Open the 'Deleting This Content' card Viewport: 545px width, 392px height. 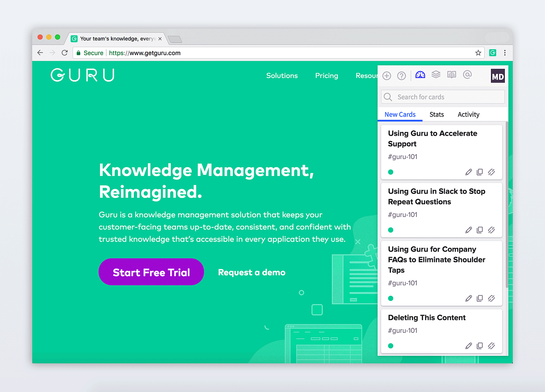pos(427,317)
